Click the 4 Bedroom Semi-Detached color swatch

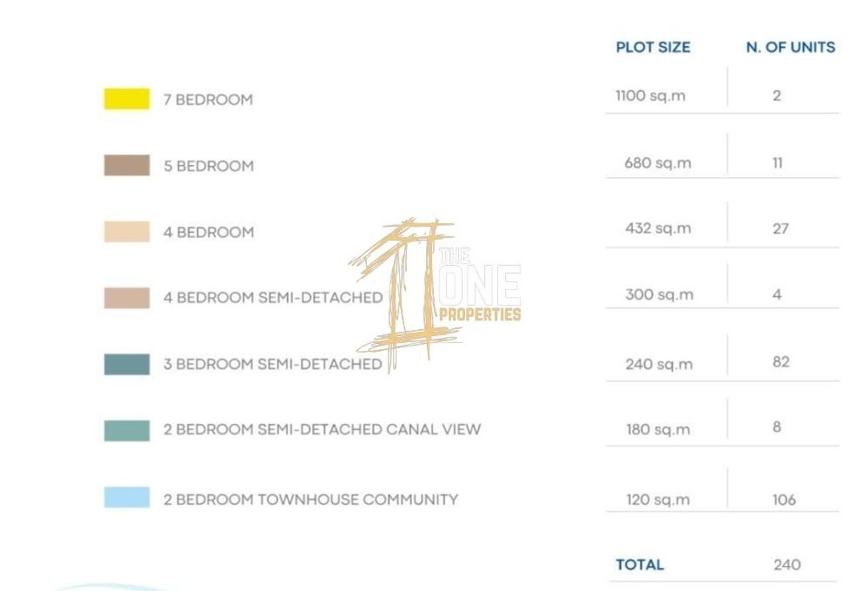pos(126,297)
